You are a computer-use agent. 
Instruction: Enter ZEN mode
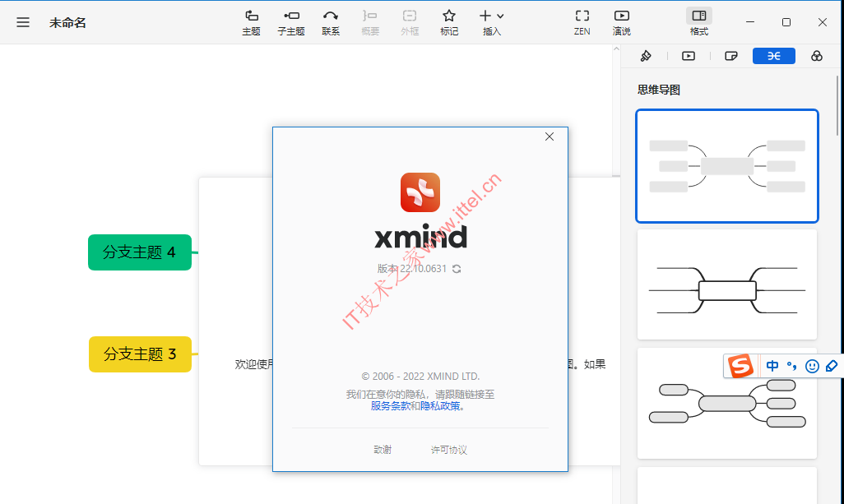pos(582,22)
